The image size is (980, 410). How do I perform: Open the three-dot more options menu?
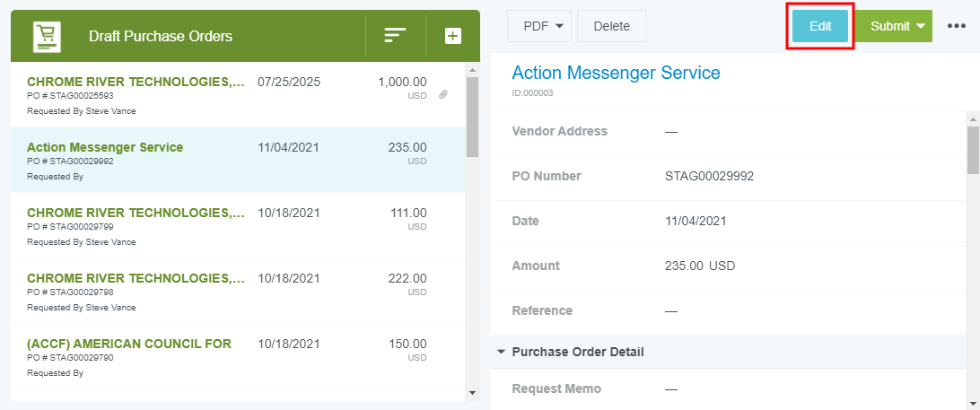pos(957,26)
